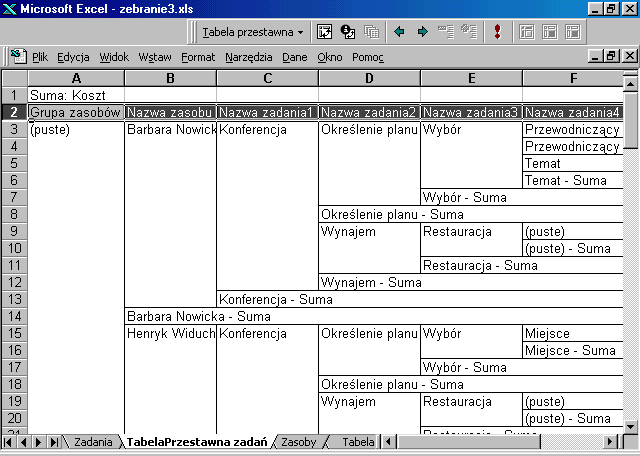
Task: Switch to the Zasoby sheet tab
Action: pyautogui.click(x=299, y=441)
